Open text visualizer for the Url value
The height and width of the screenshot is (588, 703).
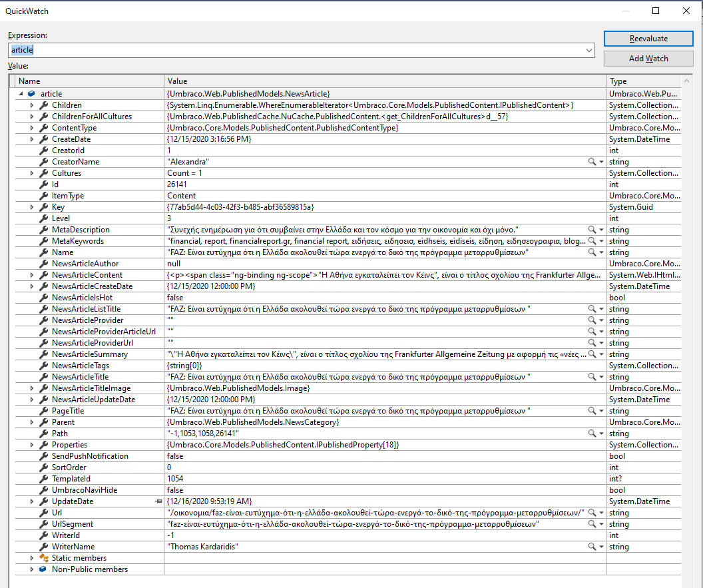(591, 513)
